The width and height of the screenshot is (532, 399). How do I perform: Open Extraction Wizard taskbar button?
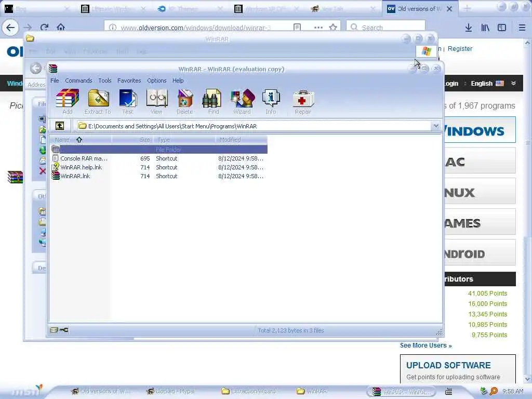coord(249,391)
